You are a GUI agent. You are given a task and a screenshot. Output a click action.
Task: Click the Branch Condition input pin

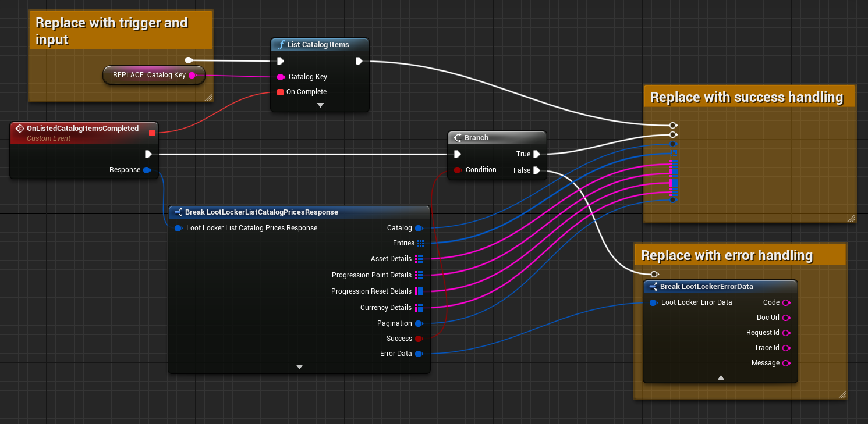pyautogui.click(x=458, y=170)
